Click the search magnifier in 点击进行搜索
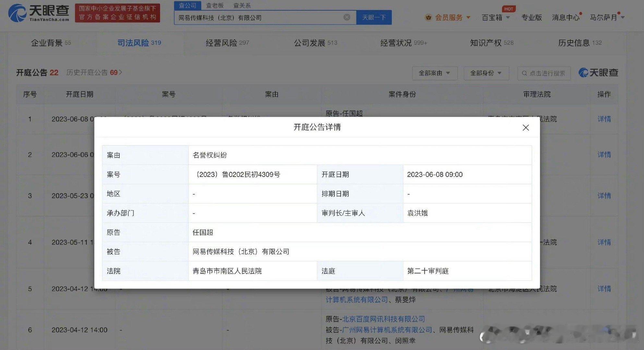The width and height of the screenshot is (644, 350). click(524, 73)
